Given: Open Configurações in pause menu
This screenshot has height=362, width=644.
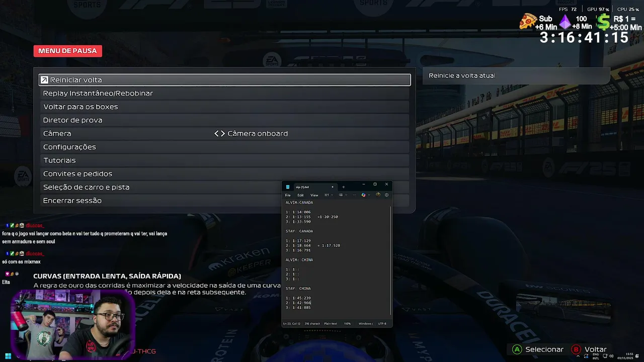Looking at the screenshot, I should coord(224,147).
